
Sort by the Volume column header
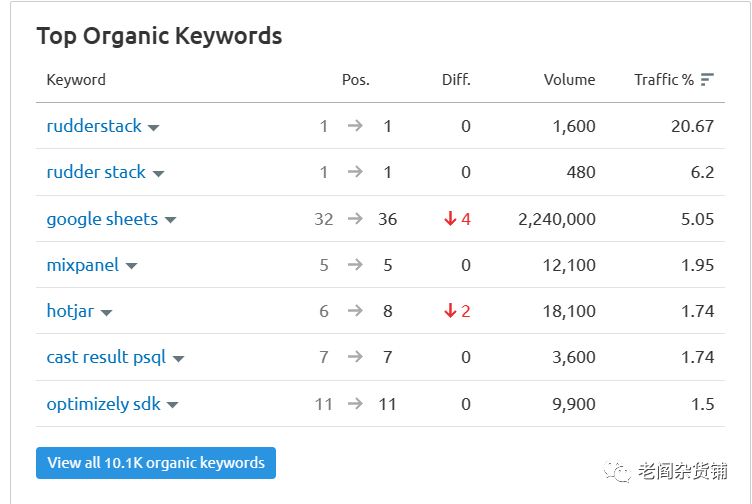(569, 80)
